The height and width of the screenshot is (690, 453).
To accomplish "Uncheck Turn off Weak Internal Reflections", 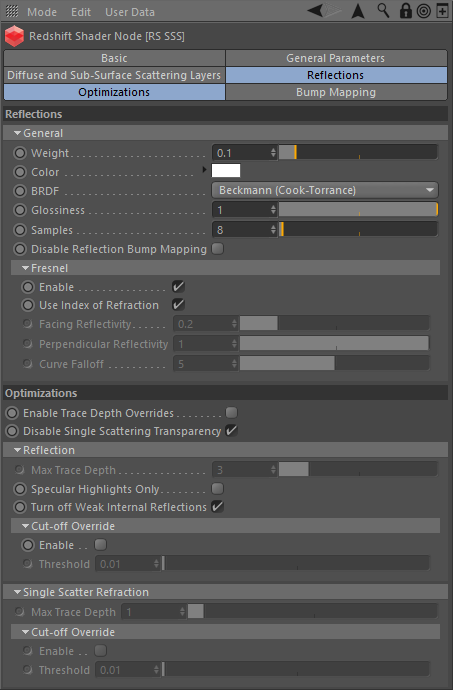I will pyautogui.click(x=217, y=506).
